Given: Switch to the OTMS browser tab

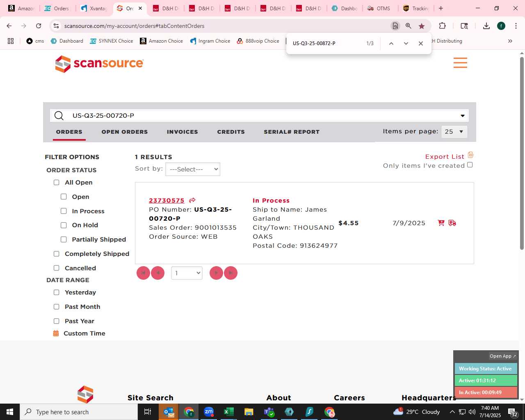Looking at the screenshot, I should [x=380, y=8].
